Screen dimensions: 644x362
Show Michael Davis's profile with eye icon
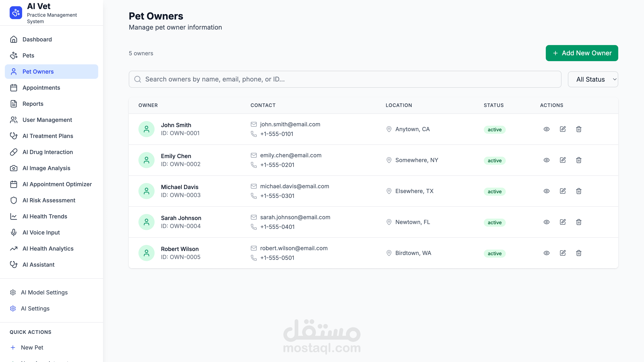[x=547, y=191]
